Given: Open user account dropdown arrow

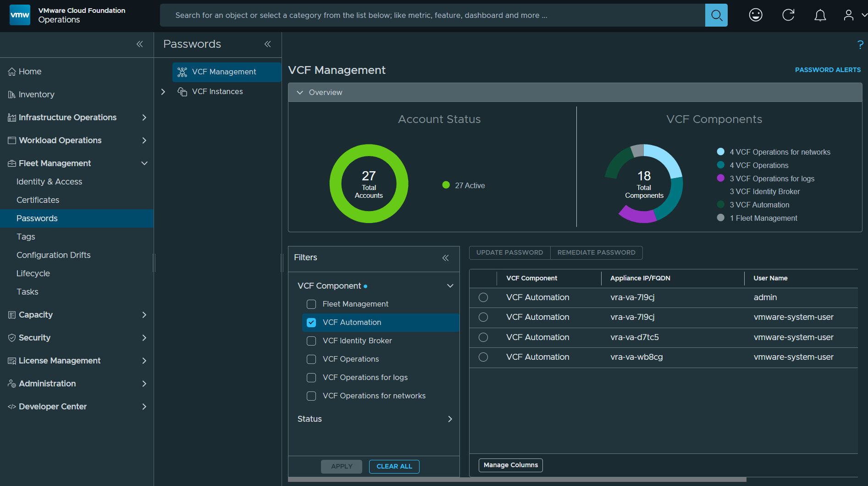Looking at the screenshot, I should click(x=864, y=15).
